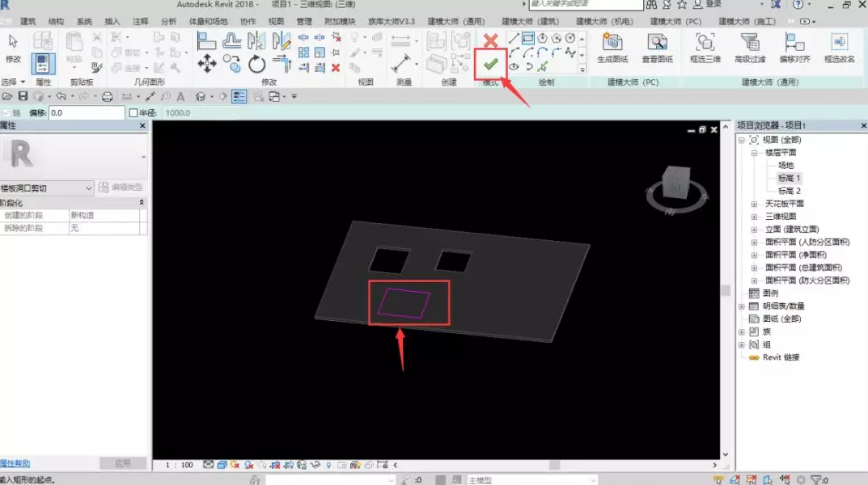
Task: Click the red X Cancel Edit Mode
Action: [x=490, y=40]
